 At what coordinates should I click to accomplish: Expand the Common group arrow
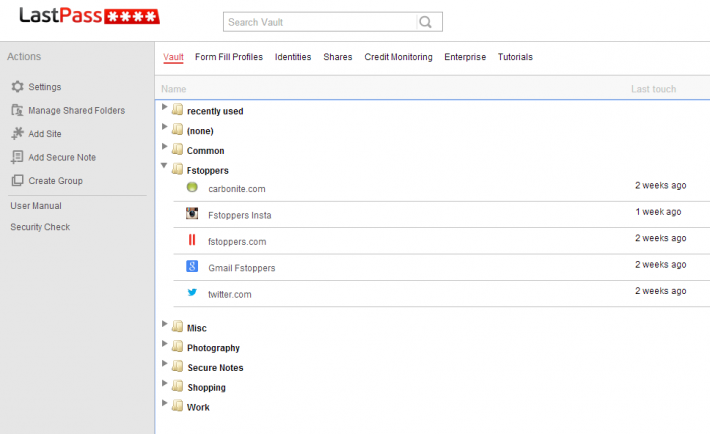click(165, 146)
